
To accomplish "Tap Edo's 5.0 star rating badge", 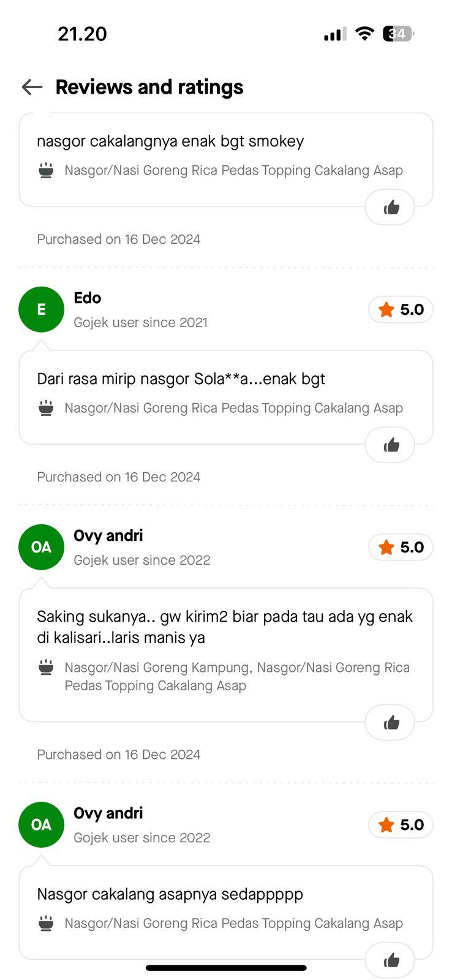I will [401, 309].
